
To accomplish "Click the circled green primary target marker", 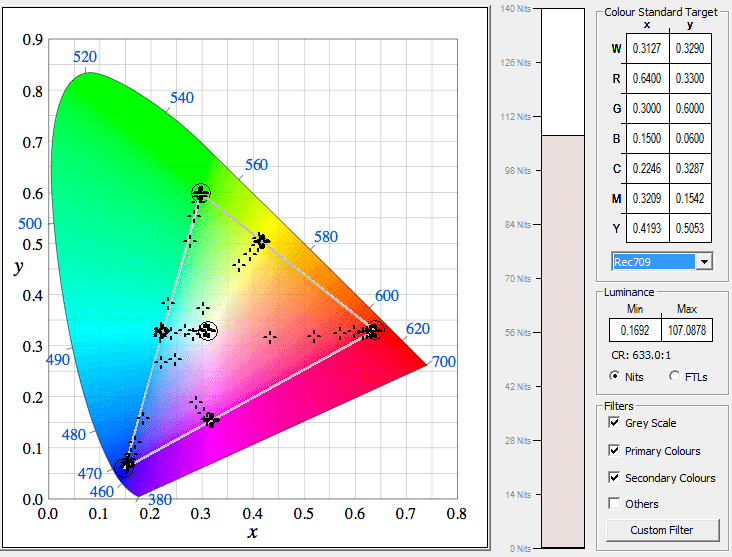I will click(201, 193).
